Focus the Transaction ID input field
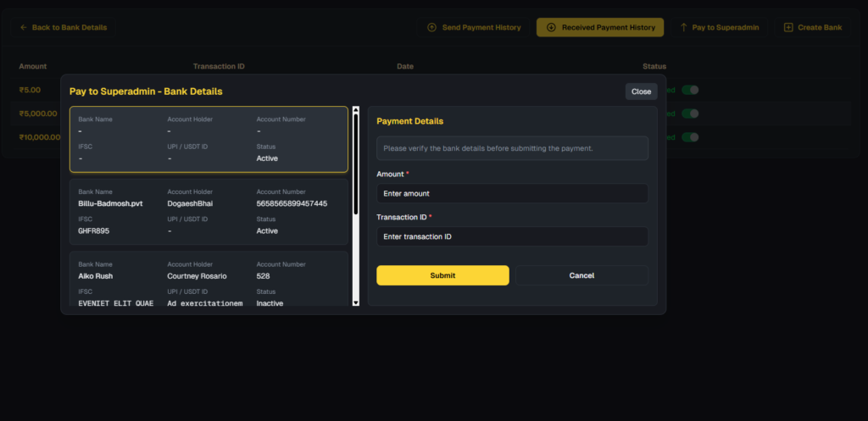 [x=512, y=237]
